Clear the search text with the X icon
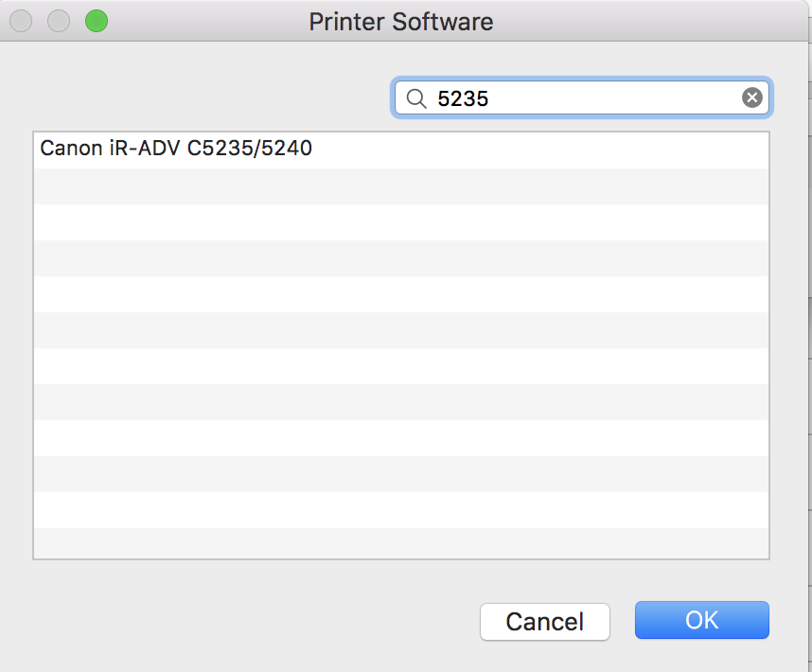812x672 pixels. [x=752, y=97]
